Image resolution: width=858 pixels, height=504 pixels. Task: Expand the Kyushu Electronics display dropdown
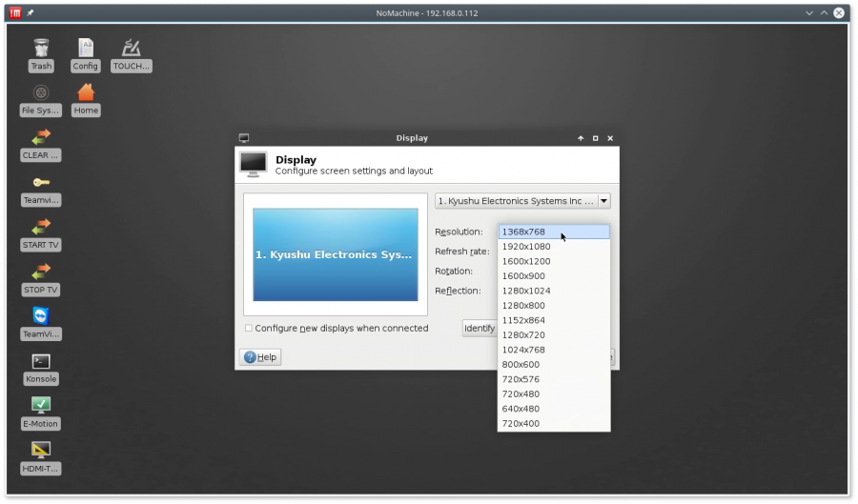point(603,201)
